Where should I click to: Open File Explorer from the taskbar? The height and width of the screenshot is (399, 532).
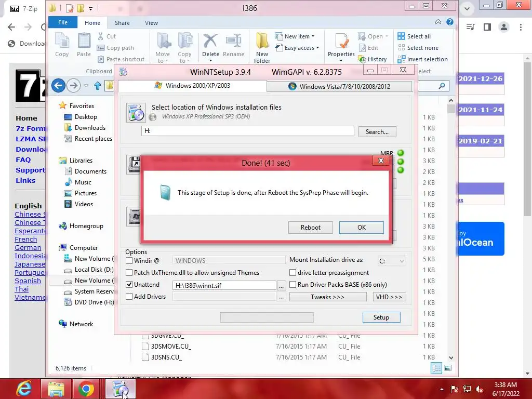point(56,389)
